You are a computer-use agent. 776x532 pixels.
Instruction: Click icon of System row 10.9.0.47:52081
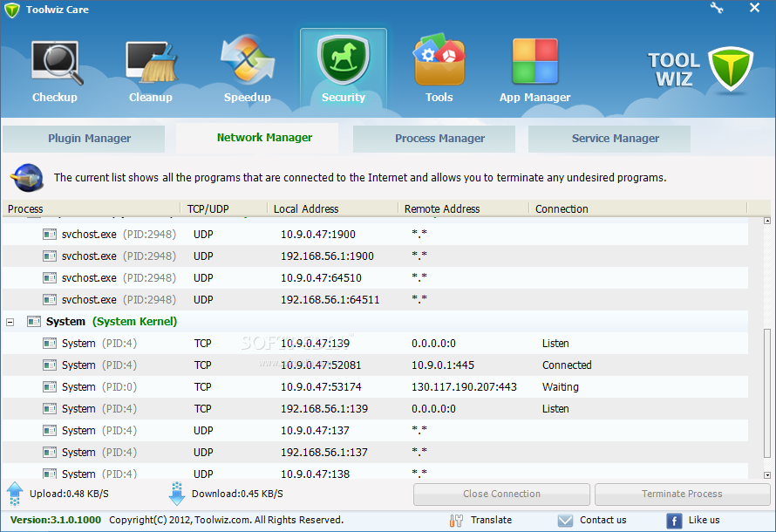coord(50,365)
